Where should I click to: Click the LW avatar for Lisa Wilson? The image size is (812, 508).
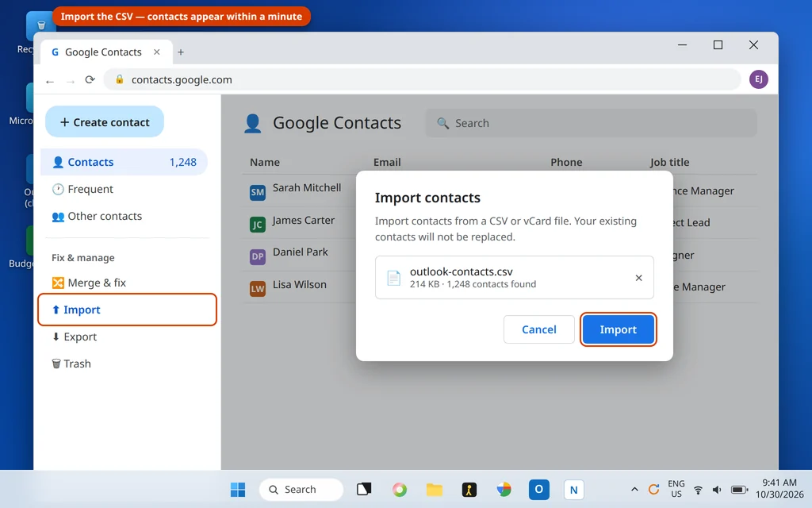pyautogui.click(x=258, y=289)
